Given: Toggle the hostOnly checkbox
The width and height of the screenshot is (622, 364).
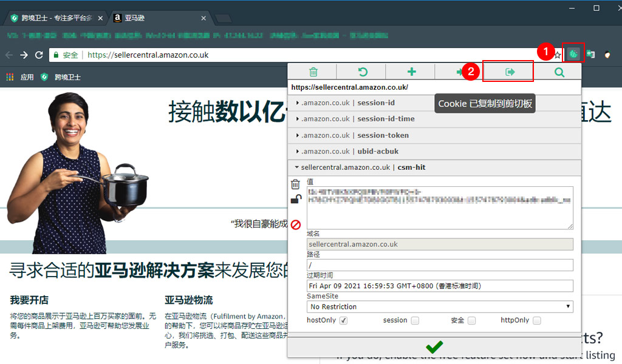Looking at the screenshot, I should click(x=344, y=320).
